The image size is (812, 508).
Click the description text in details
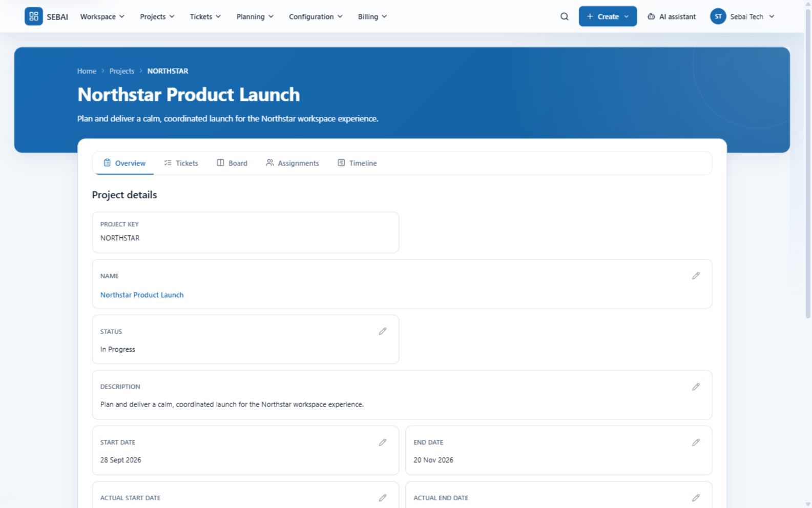tap(232, 404)
